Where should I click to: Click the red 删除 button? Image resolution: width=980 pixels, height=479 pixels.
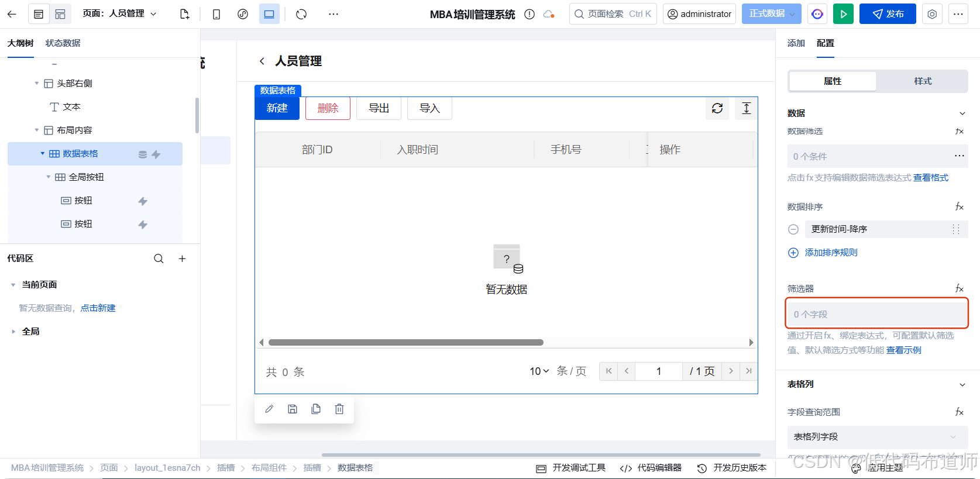(328, 108)
